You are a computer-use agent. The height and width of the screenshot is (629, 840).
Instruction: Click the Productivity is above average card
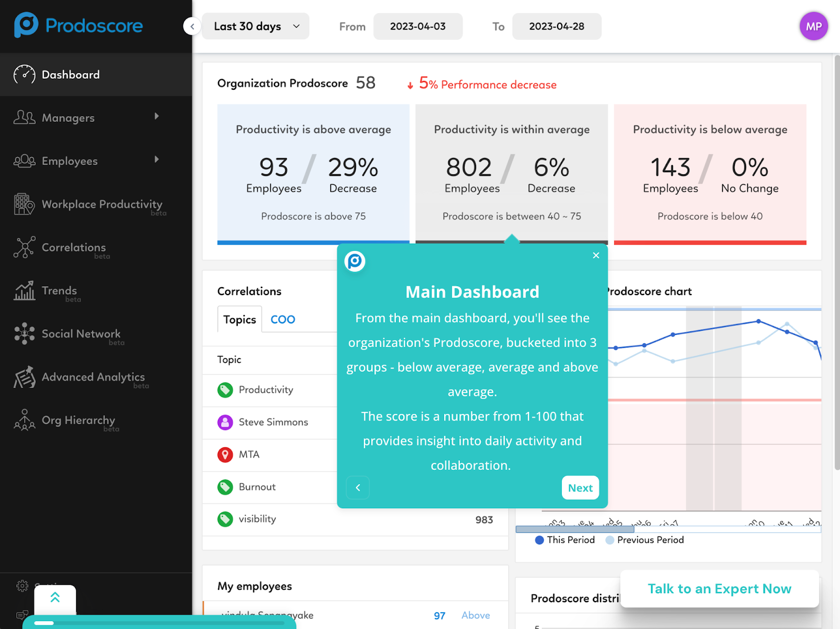(313, 174)
